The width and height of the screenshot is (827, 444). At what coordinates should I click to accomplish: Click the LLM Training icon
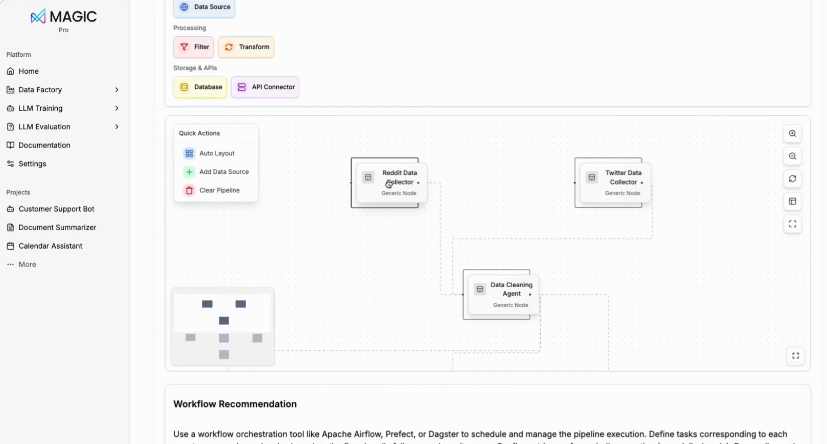[11, 108]
